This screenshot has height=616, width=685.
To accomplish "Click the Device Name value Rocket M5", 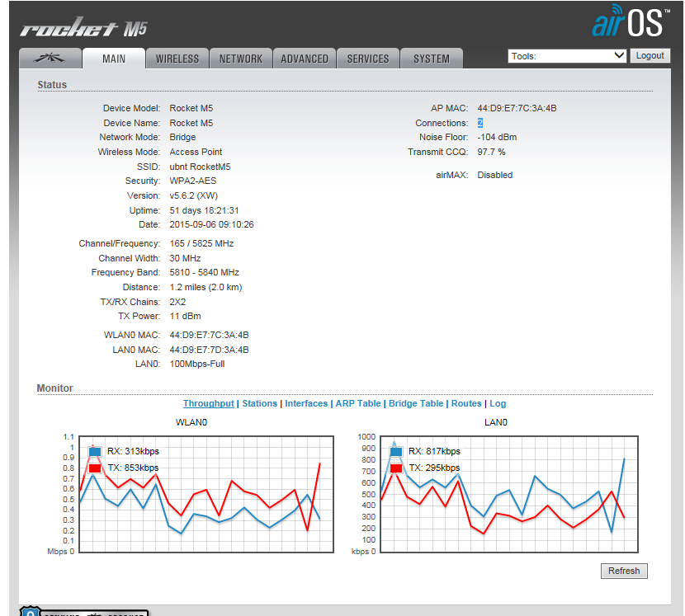I will point(191,123).
